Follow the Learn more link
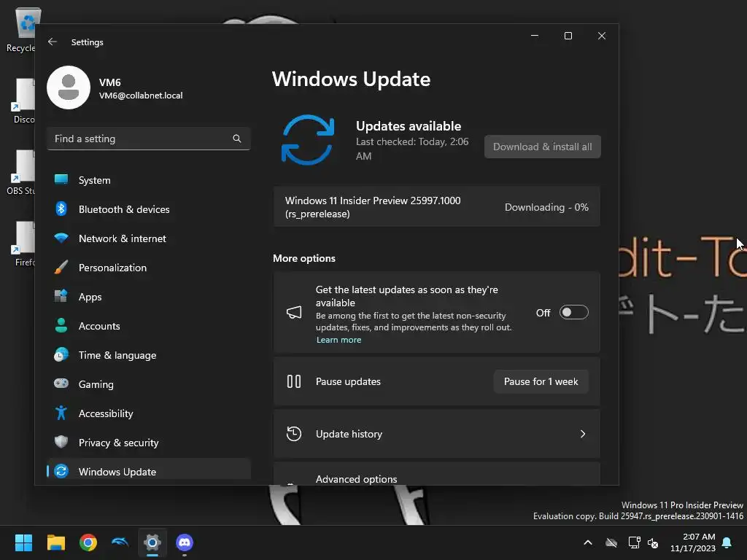The image size is (747, 560). coord(338,340)
